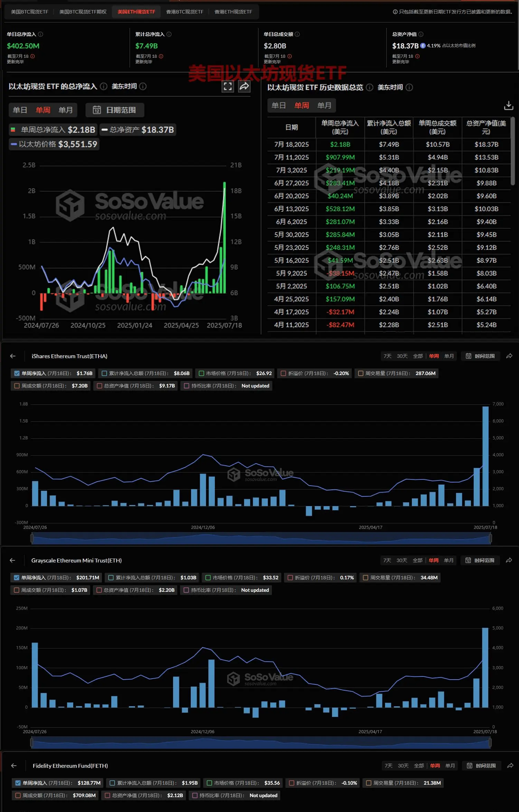Enable 总资产净值 $2.20B for Grayscale
The image size is (519, 812).
[99, 590]
